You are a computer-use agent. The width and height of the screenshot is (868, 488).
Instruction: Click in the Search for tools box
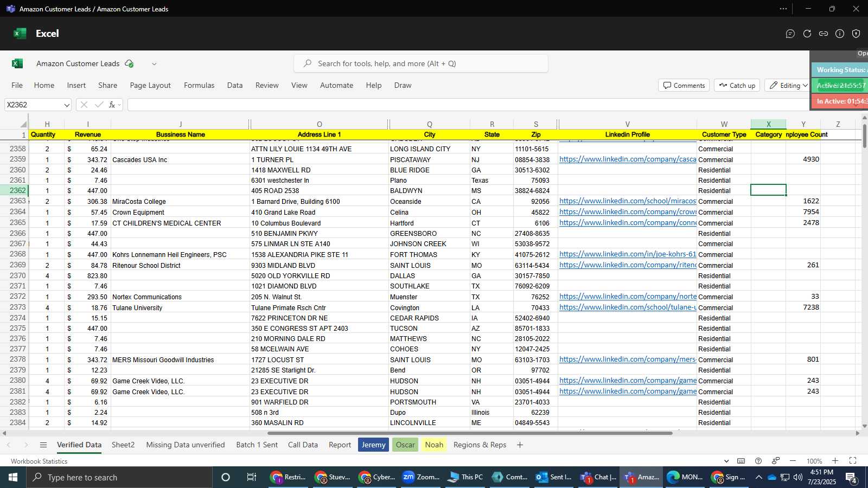pos(420,63)
